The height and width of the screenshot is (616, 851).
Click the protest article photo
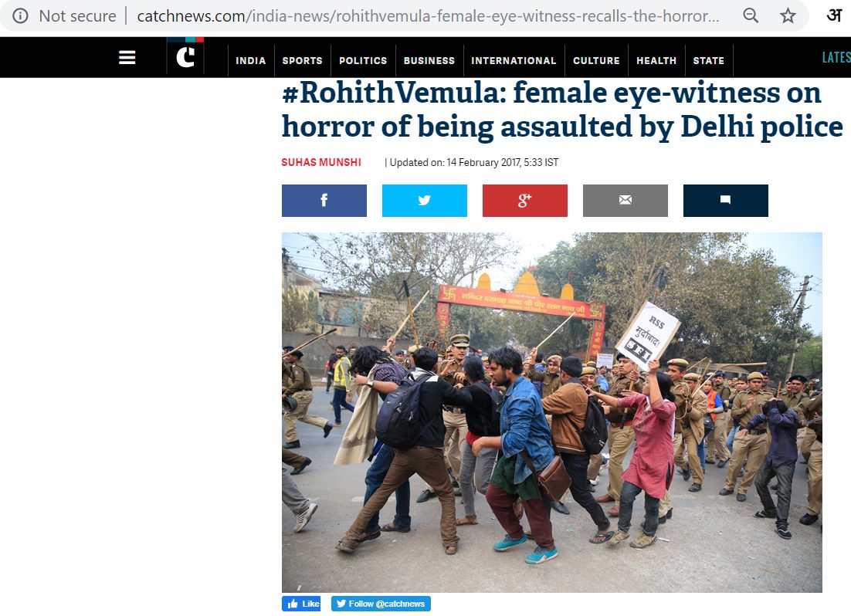(552, 412)
